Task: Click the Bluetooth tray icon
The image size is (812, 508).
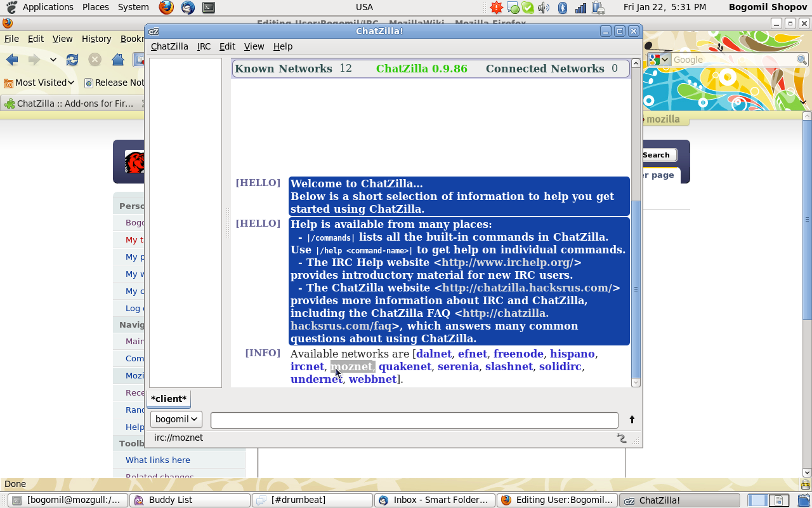Action: pos(562,8)
